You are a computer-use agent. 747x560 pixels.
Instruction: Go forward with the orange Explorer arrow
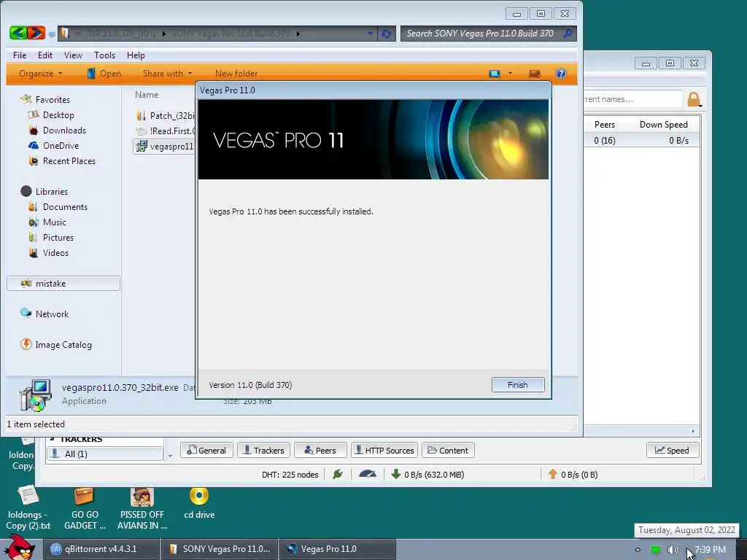click(x=36, y=33)
